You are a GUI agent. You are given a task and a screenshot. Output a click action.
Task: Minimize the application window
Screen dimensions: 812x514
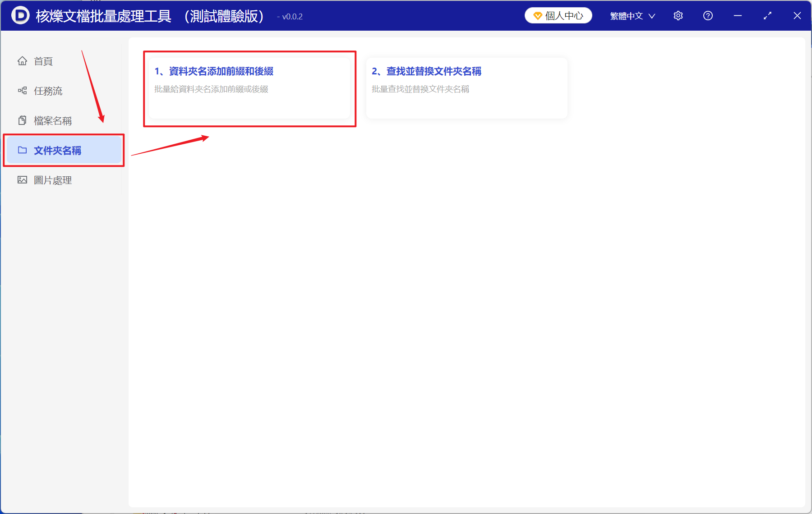tap(738, 16)
